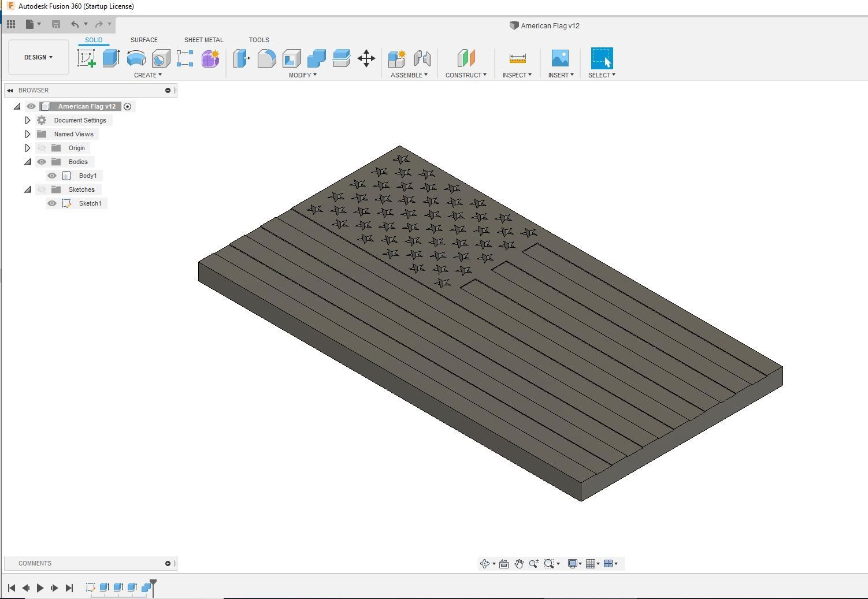Activate the Fillet tool
This screenshot has width=868, height=599.
[266, 58]
